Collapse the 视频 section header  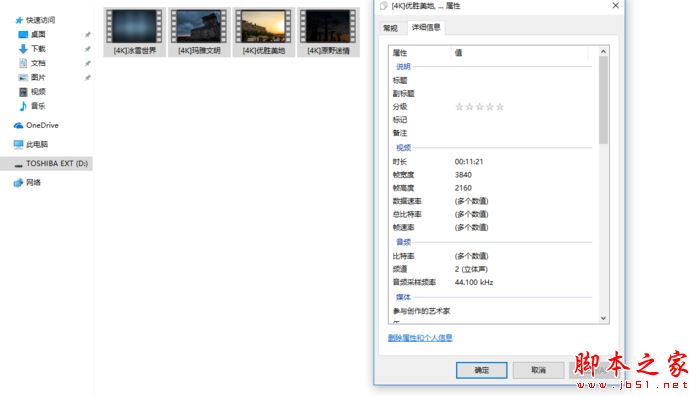[403, 148]
